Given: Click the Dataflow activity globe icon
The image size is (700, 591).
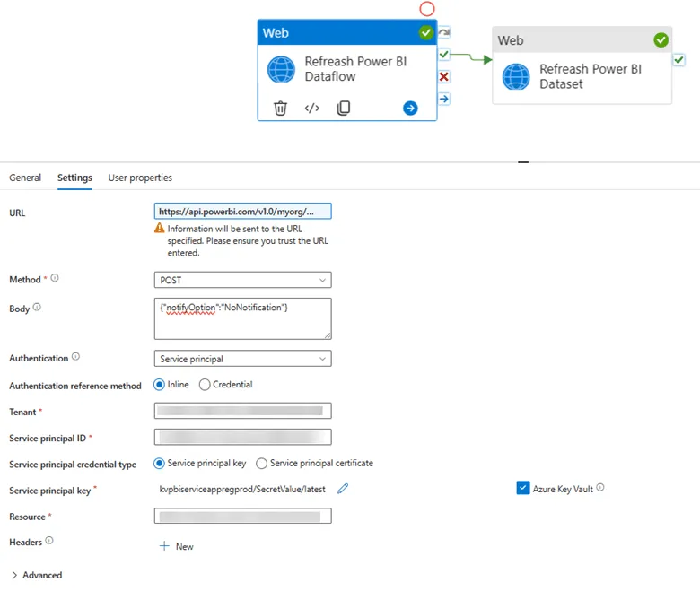Looking at the screenshot, I should pyautogui.click(x=281, y=69).
